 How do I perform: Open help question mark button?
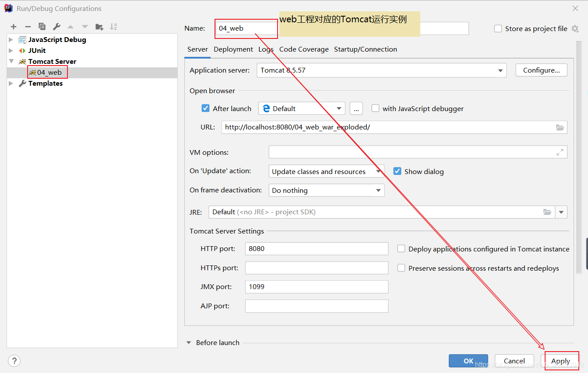pos(14,361)
